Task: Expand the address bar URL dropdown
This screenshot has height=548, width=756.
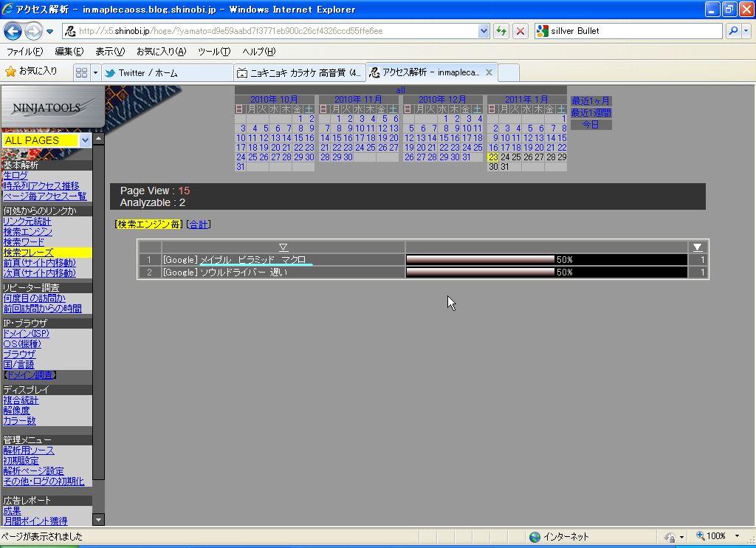Action: point(484,31)
